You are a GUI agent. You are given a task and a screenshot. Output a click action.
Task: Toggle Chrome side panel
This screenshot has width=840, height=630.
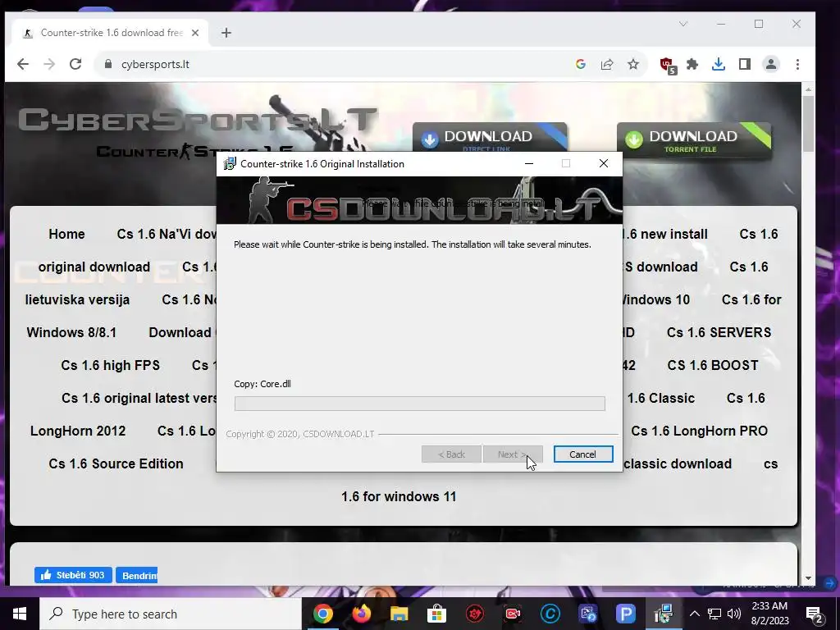point(745,64)
